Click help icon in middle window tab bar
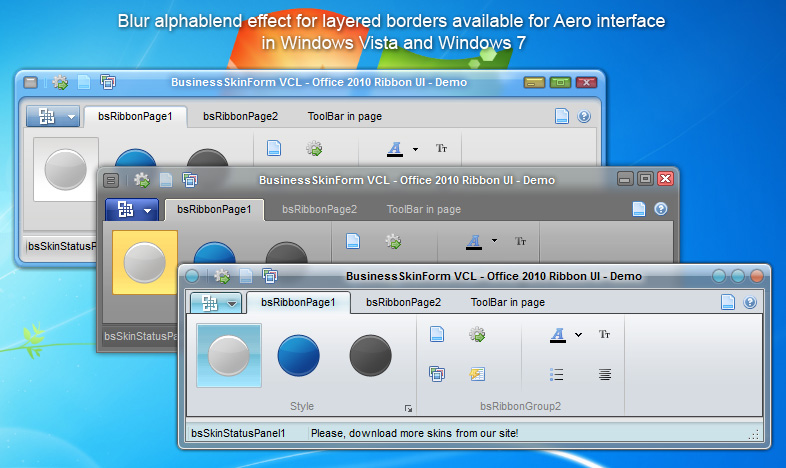Screen dimensions: 786x468 point(661,209)
